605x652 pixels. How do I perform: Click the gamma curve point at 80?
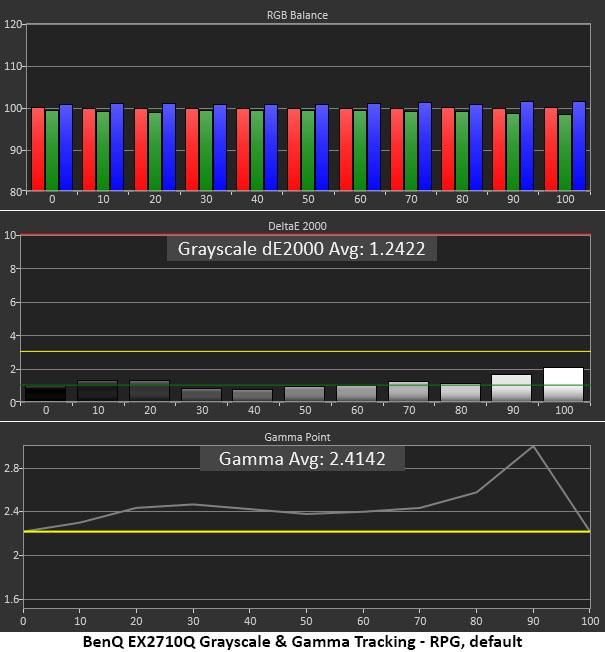[477, 492]
